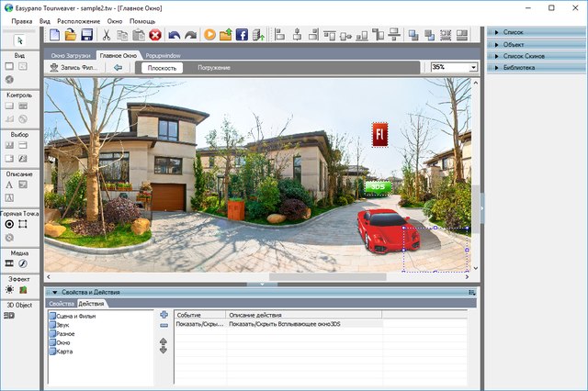Insert a 3D object
588x391 pixels.
pyautogui.click(x=9, y=316)
